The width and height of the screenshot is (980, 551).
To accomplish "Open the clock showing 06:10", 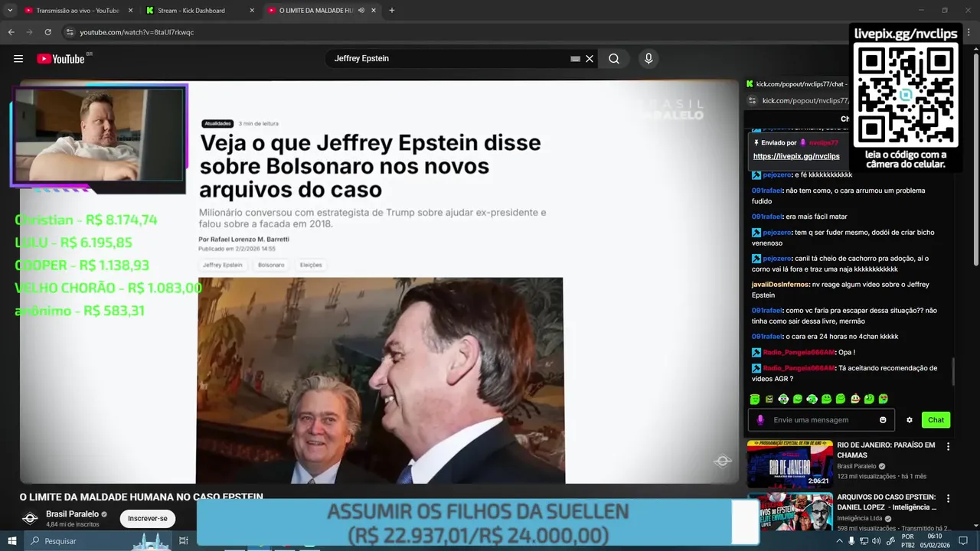I will (x=935, y=541).
